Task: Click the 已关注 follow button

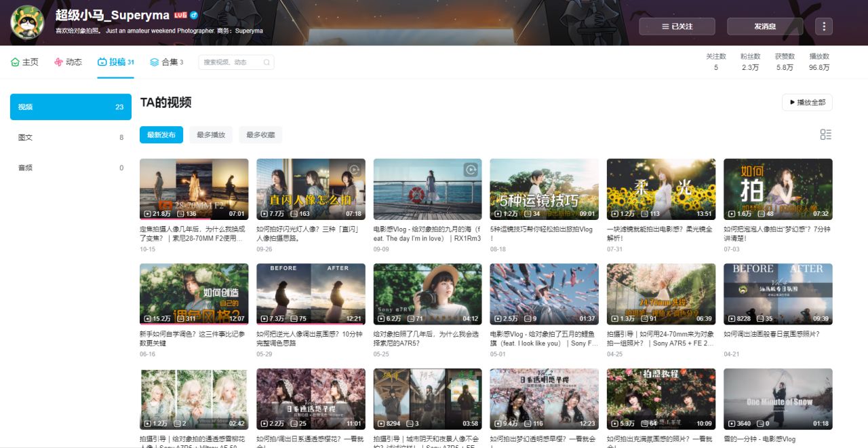Action: [677, 26]
